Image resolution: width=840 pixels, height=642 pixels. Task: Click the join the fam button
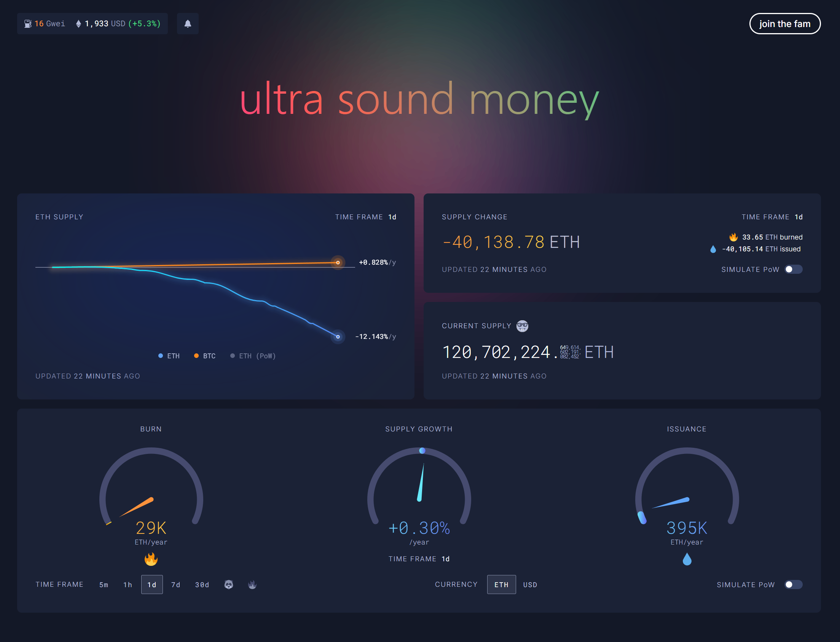tap(784, 24)
